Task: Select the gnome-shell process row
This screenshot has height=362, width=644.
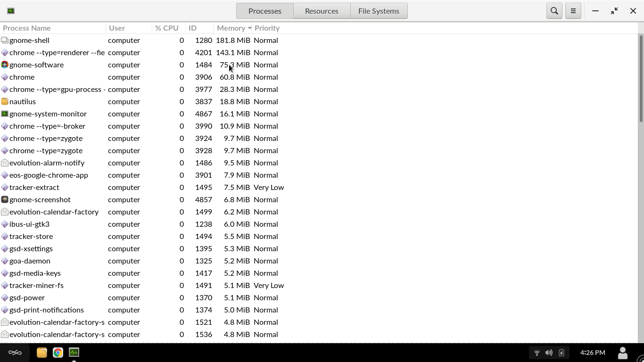Action: point(319,40)
